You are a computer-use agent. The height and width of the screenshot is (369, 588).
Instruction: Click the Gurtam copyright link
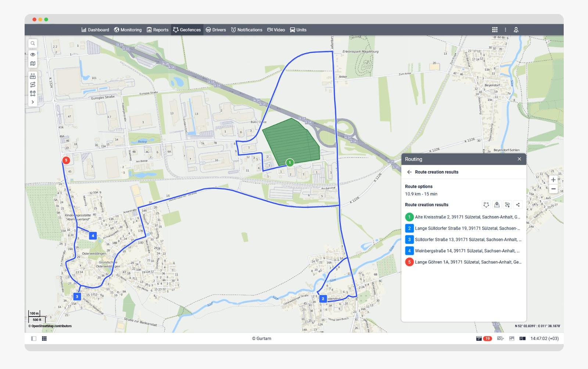(262, 339)
